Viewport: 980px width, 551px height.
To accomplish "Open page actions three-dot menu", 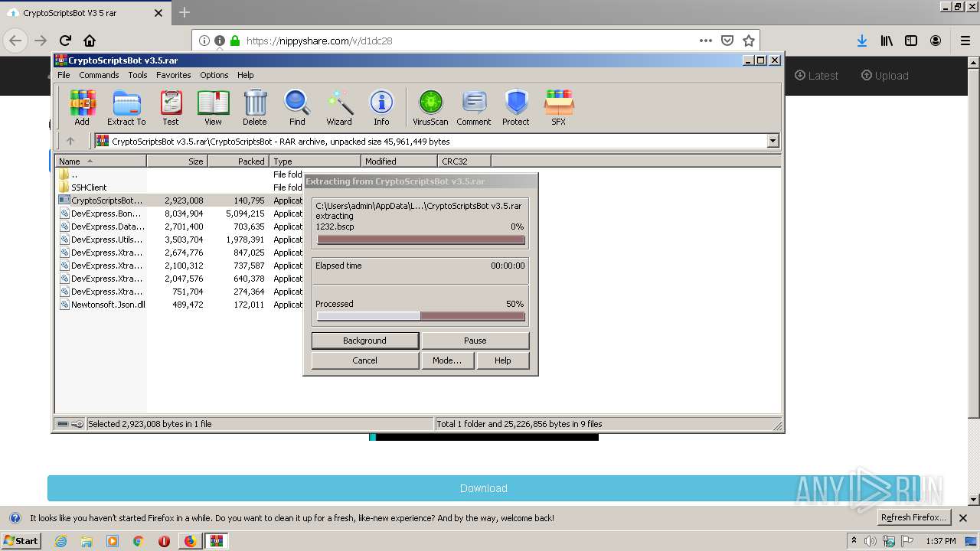I will tap(706, 41).
